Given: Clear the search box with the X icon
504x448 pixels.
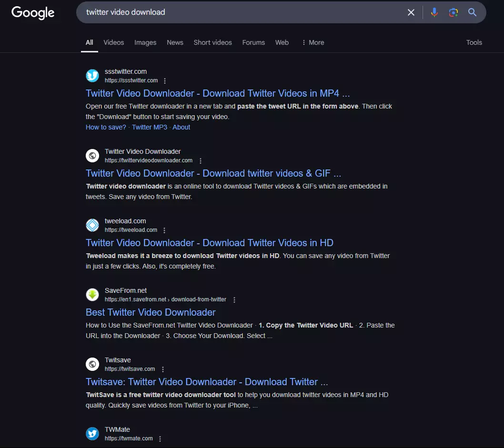Looking at the screenshot, I should click(x=411, y=12).
